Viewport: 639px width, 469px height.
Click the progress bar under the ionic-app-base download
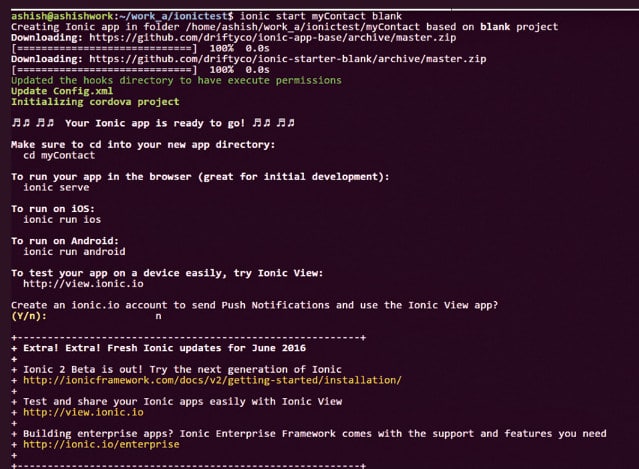point(102,48)
